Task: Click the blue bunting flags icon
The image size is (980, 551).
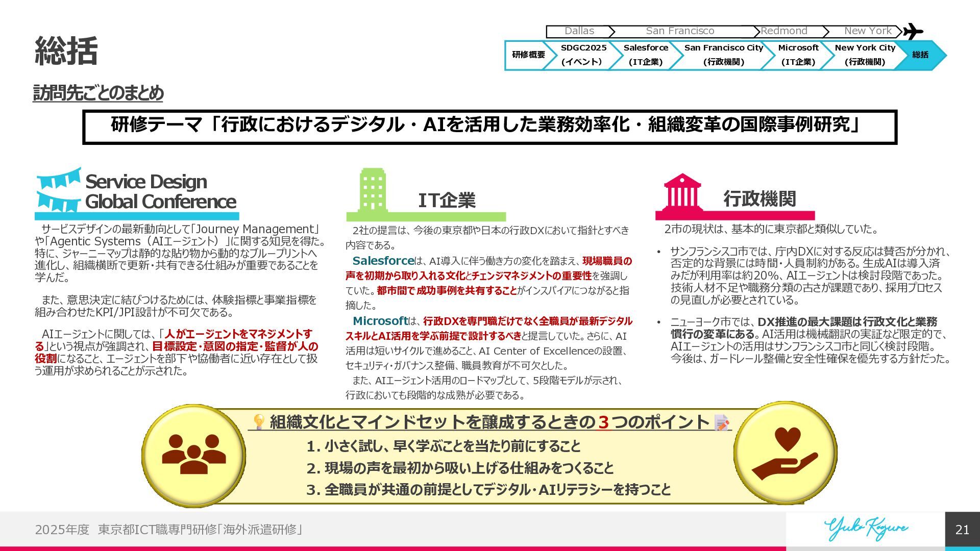Action: 59,190
